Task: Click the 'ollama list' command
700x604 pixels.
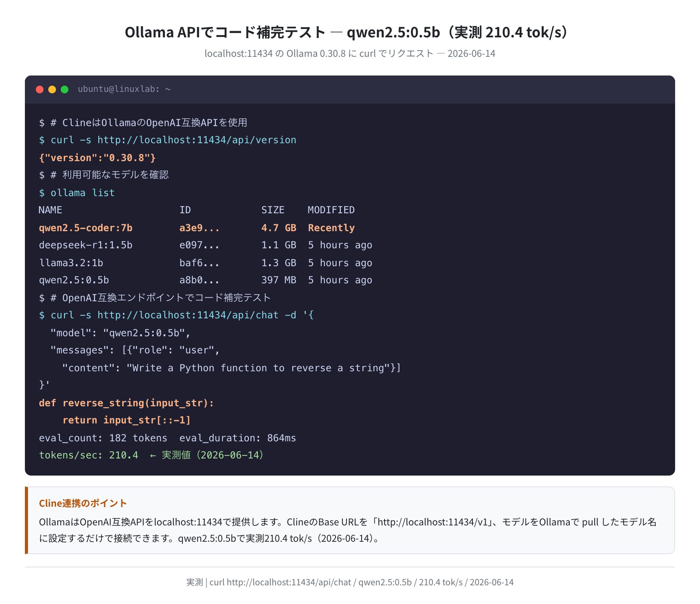Action: point(77,193)
